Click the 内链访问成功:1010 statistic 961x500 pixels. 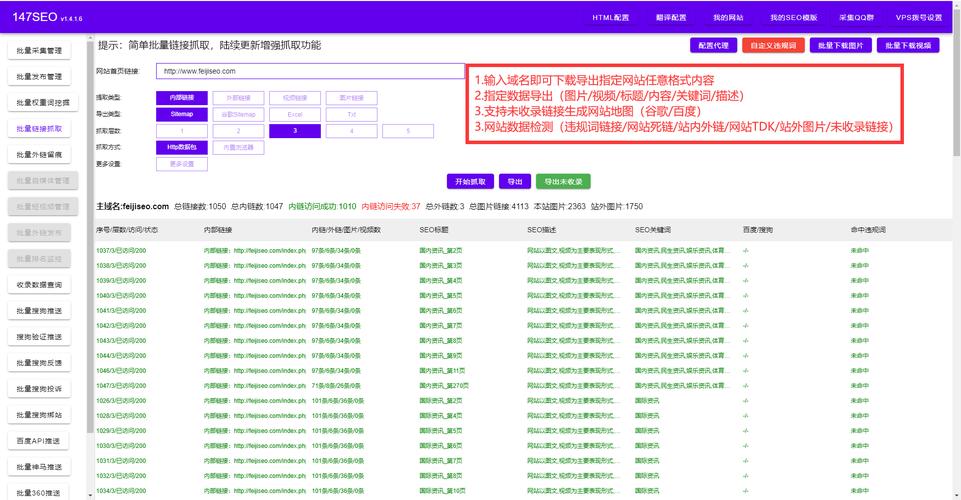pyautogui.click(x=322, y=206)
